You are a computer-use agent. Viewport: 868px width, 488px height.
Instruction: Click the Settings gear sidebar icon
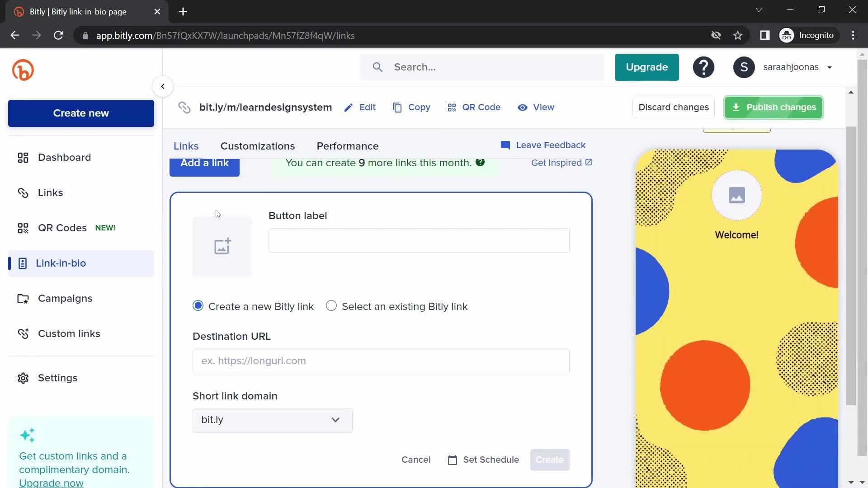[x=23, y=378]
